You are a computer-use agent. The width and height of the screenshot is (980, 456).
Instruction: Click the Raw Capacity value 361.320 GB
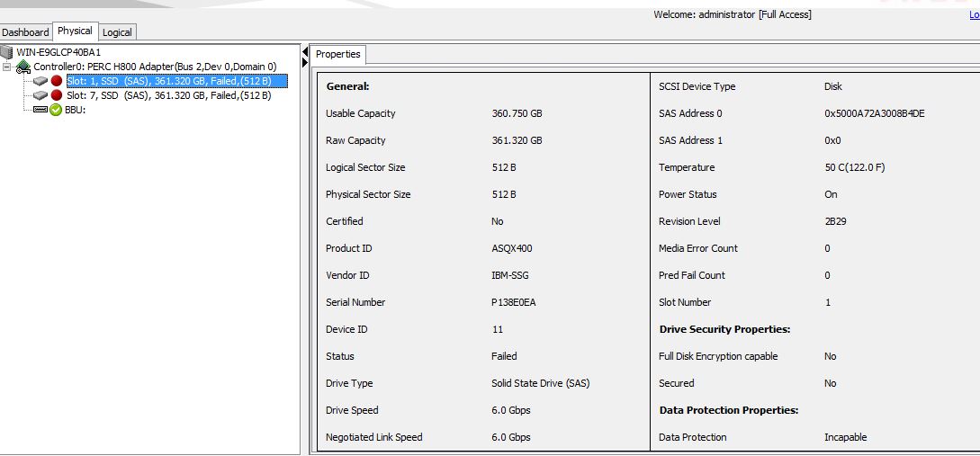point(517,140)
